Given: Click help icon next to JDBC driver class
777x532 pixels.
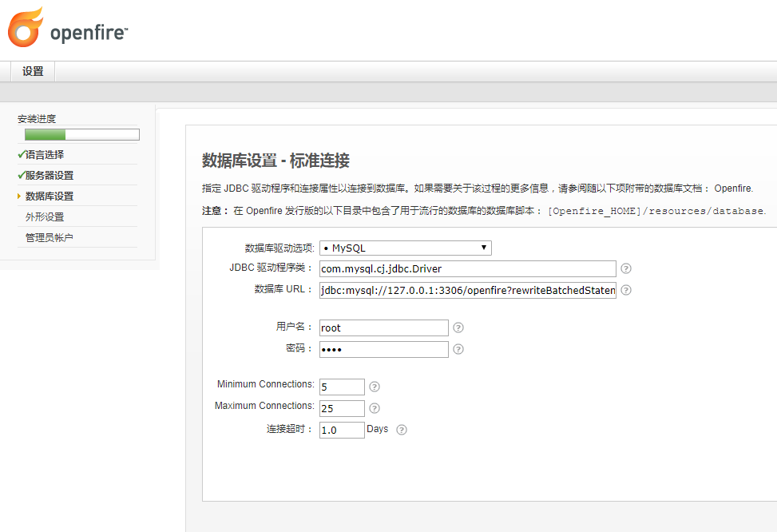Looking at the screenshot, I should pos(626,268).
